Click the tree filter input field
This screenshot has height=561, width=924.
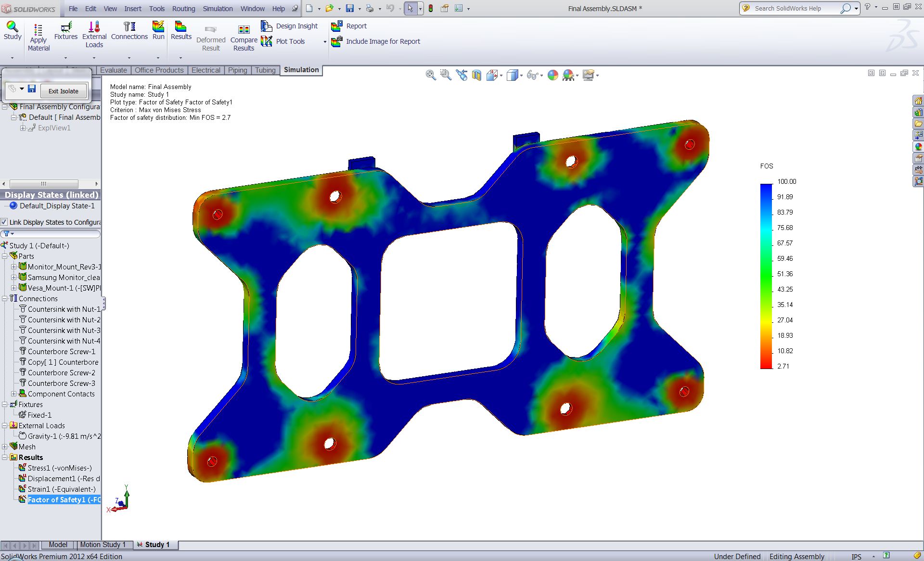pyautogui.click(x=51, y=234)
